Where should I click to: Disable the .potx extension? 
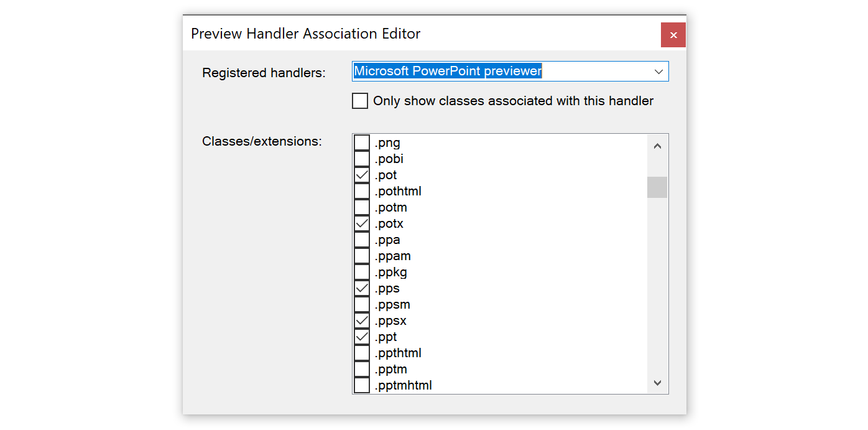[361, 223]
